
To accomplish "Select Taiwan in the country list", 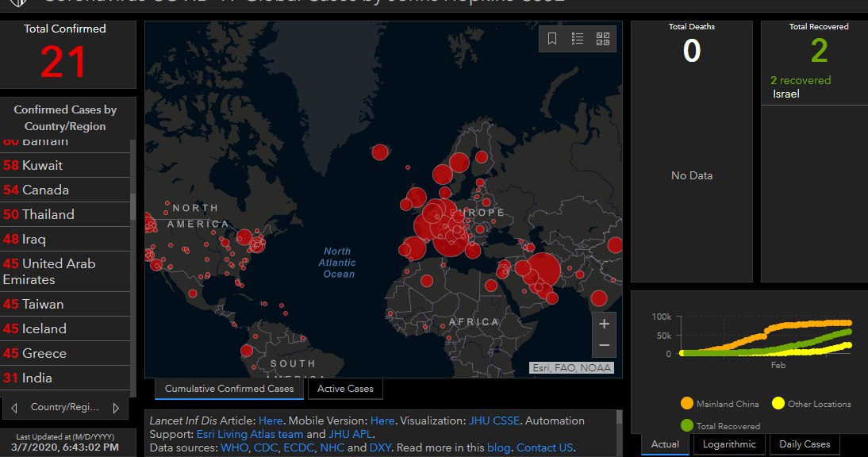I will click(65, 305).
